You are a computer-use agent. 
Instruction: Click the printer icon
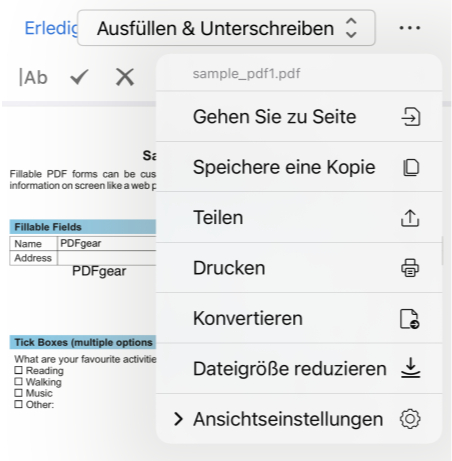tap(410, 268)
